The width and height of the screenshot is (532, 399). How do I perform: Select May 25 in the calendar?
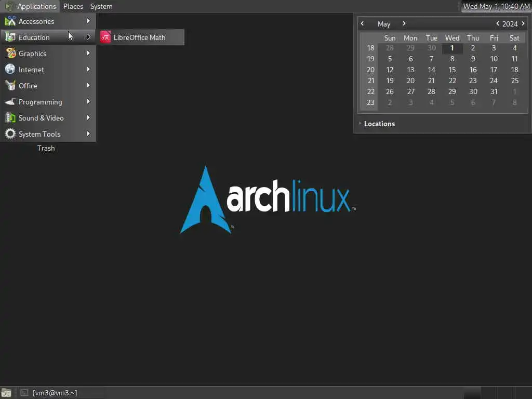[x=514, y=81]
